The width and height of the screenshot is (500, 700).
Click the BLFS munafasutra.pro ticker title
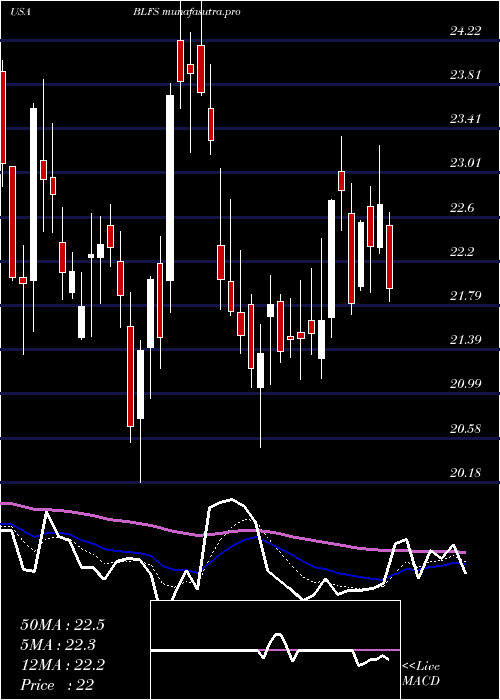pyautogui.click(x=187, y=12)
